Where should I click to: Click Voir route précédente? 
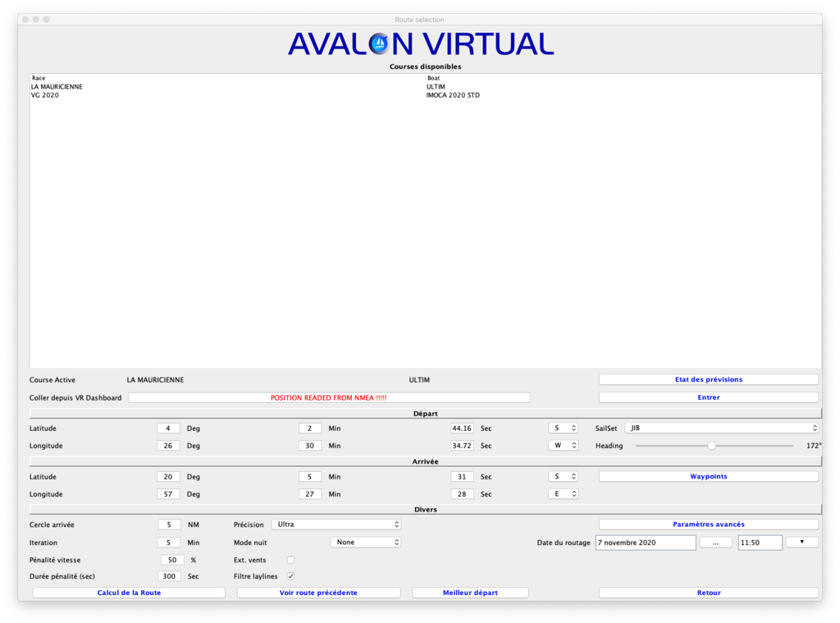point(318,593)
